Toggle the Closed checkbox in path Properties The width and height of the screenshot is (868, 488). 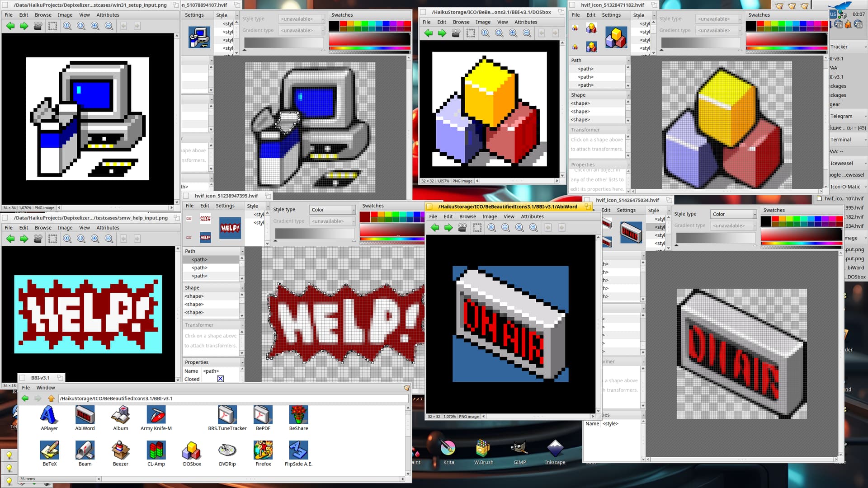220,379
